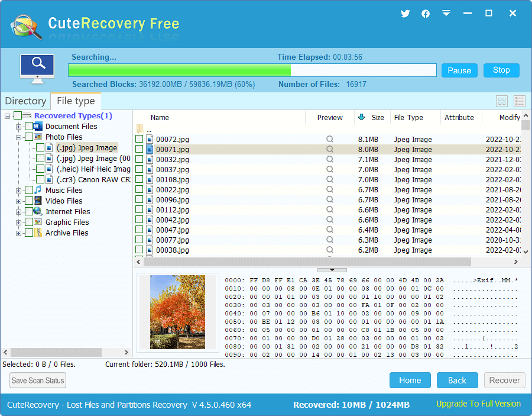
Task: Preview 00112.jpg with magnifier icon
Action: click(x=329, y=209)
